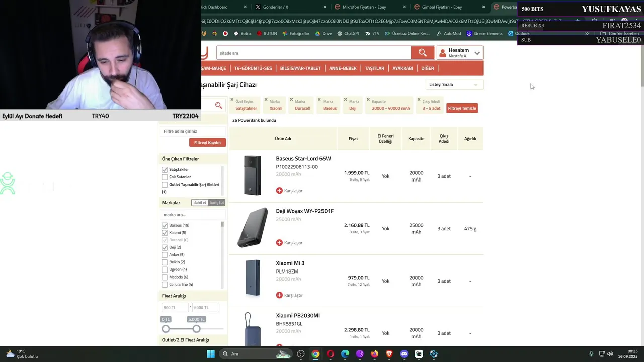Screen dimensions: 644x362
Task: Check Outlet Taşınabilir Şarj Aletleri checkbox
Action: [x=165, y=185]
